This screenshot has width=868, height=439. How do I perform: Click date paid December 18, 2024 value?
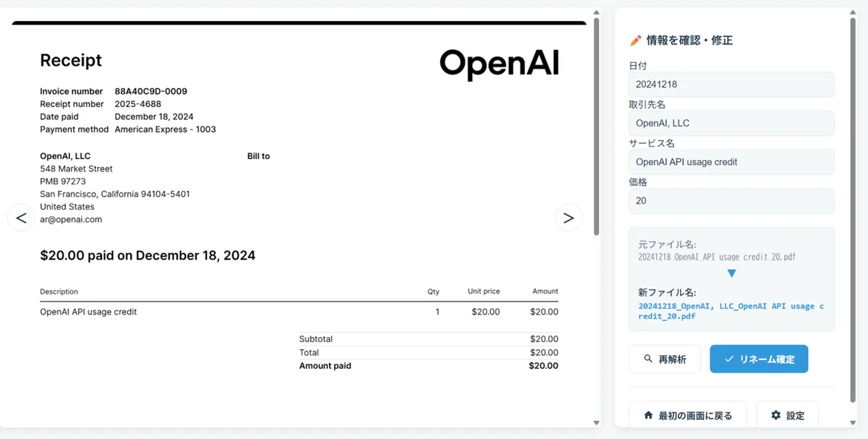pyautogui.click(x=154, y=116)
